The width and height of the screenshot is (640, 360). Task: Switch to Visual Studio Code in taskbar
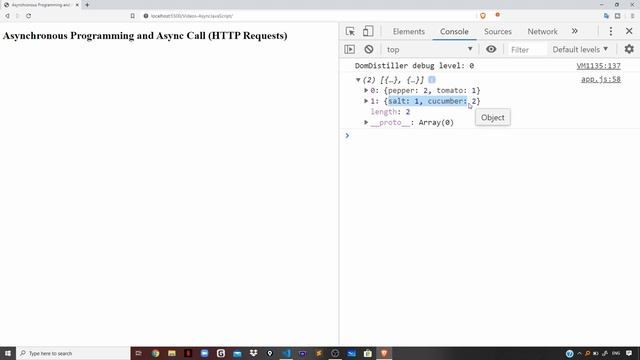coord(286,353)
